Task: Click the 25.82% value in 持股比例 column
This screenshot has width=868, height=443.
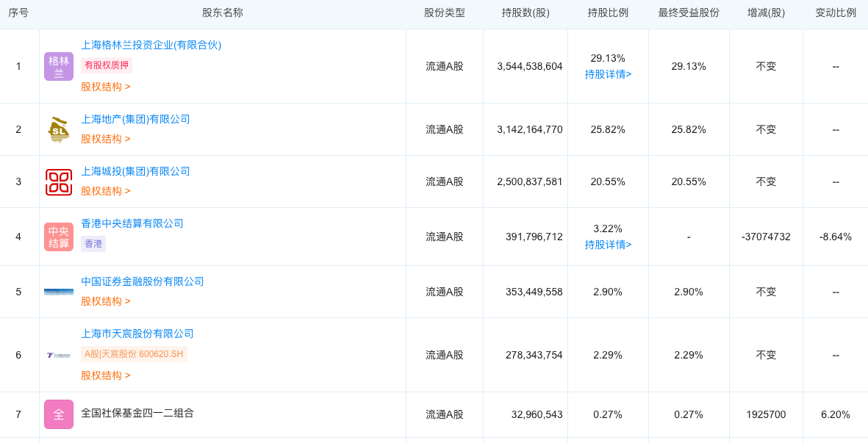Action: pyautogui.click(x=608, y=129)
